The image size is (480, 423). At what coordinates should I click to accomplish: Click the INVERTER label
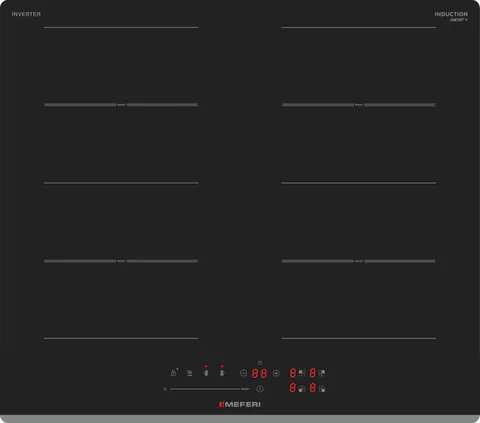click(26, 14)
